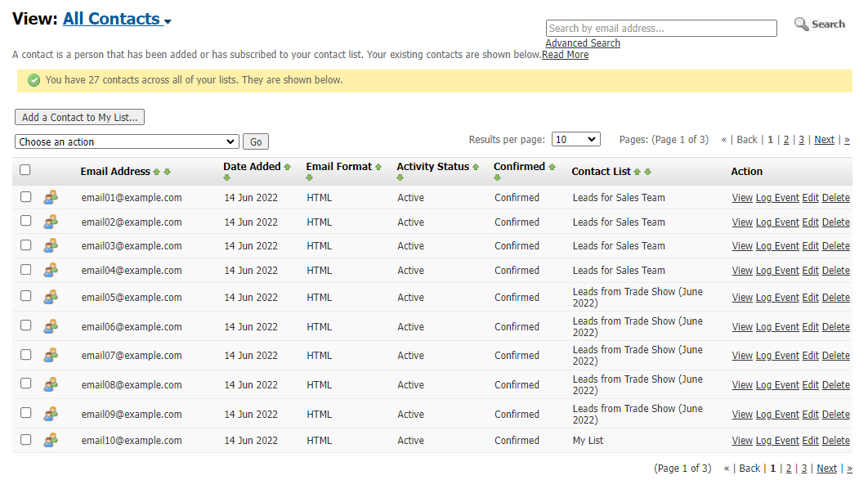868x480 pixels.
Task: Check the box for email06@example.com
Action: pos(25,325)
